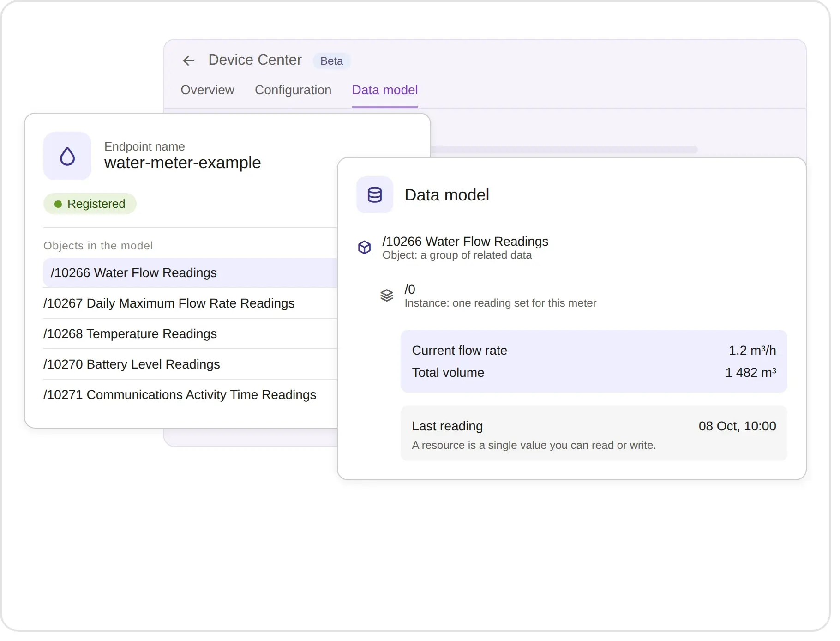Click the Objects in the model label

pyautogui.click(x=98, y=246)
